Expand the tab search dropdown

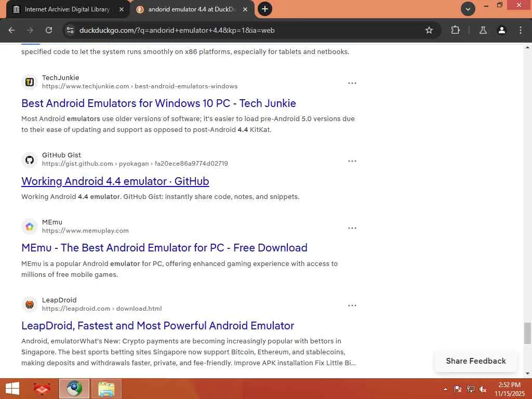[x=468, y=9]
